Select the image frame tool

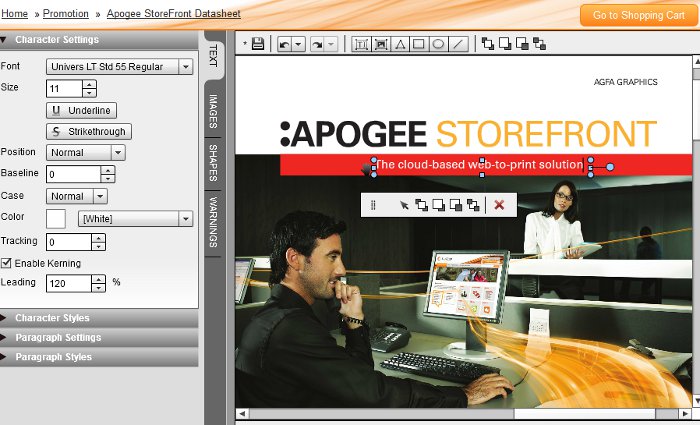381,44
